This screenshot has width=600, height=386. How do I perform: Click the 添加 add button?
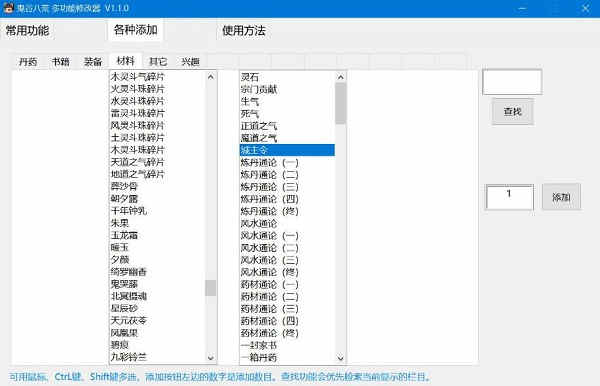(x=561, y=197)
